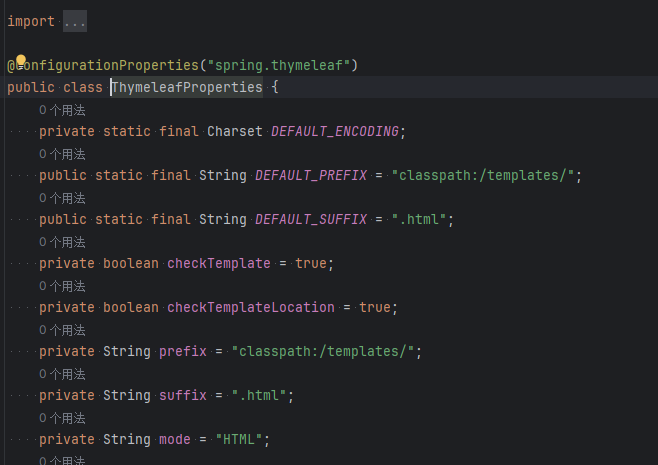The height and width of the screenshot is (465, 658).
Task: Click the mode field name
Action: click(x=175, y=439)
